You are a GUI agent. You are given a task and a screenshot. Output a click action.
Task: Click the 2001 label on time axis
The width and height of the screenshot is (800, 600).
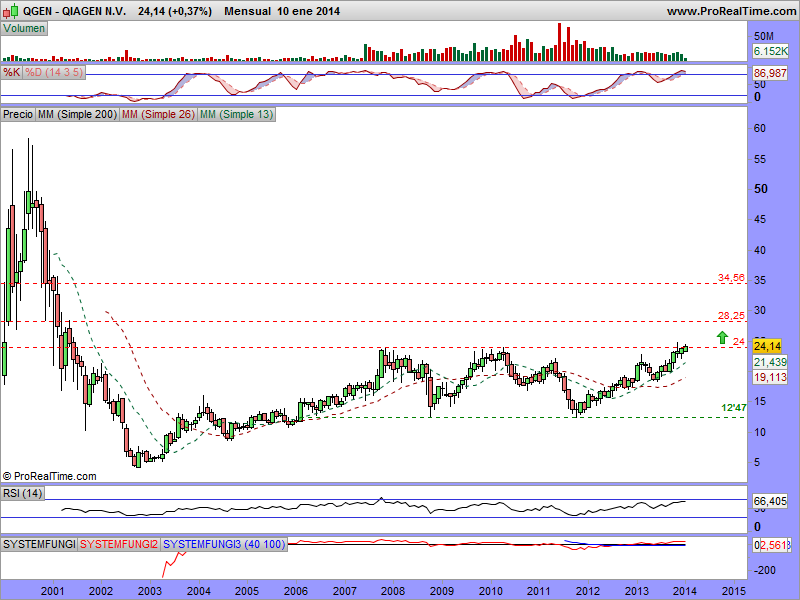(53, 591)
